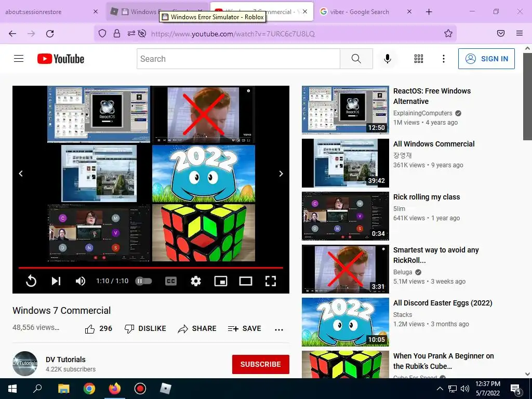Switch to the about:sessionrestore tab
Image resolution: width=532 pixels, height=399 pixels.
click(x=47, y=11)
